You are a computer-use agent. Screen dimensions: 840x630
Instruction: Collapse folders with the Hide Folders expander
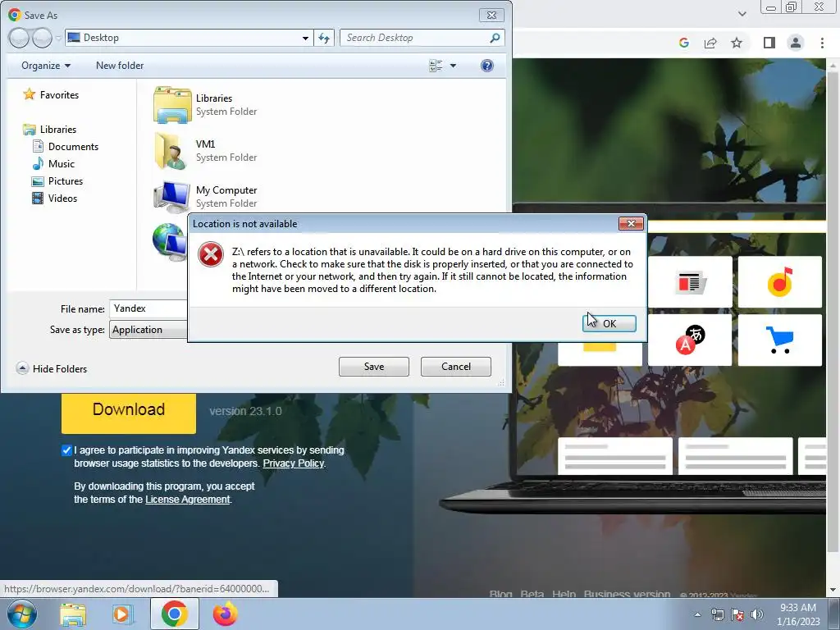click(52, 368)
